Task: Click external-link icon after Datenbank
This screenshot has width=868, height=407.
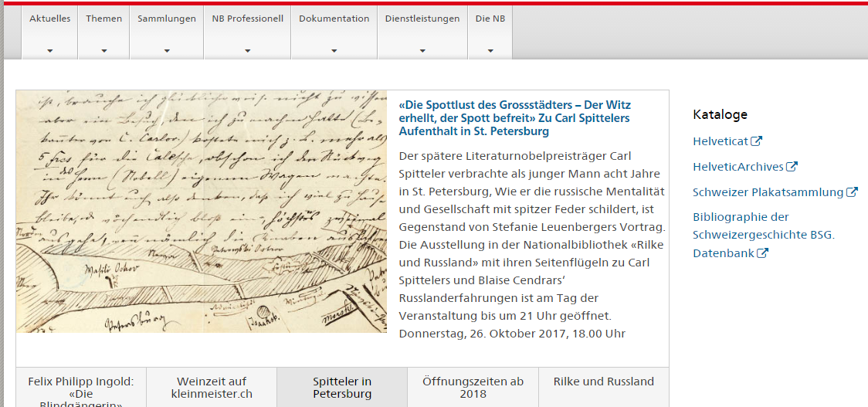Action: tap(762, 253)
